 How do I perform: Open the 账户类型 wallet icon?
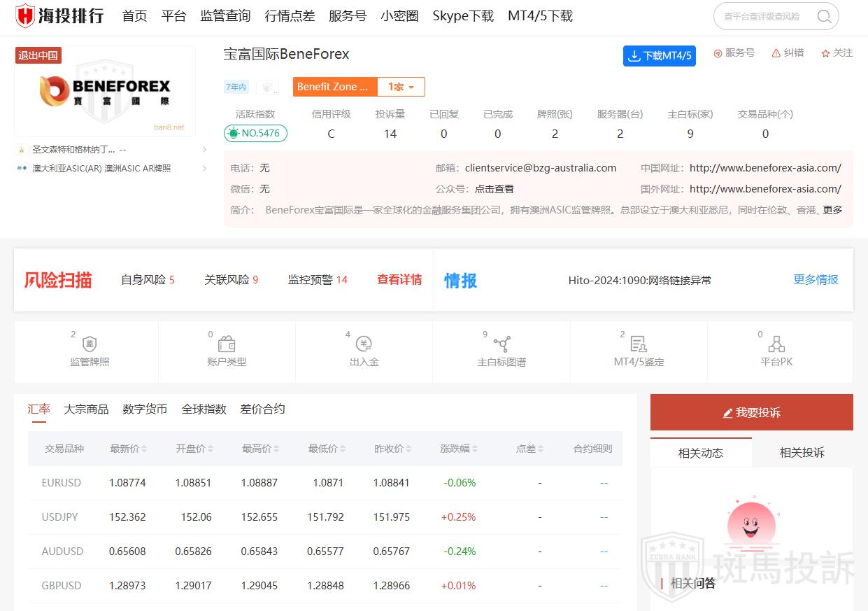click(227, 344)
